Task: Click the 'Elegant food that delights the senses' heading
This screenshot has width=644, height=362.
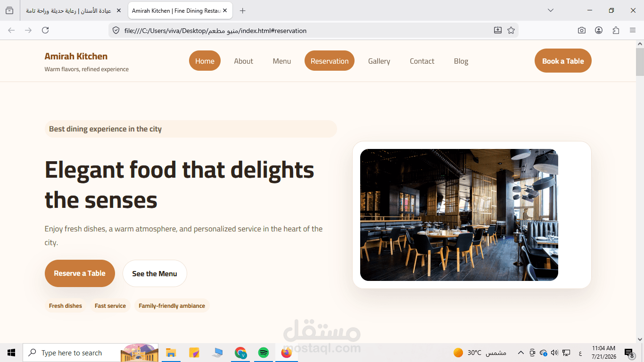Action: point(180,185)
